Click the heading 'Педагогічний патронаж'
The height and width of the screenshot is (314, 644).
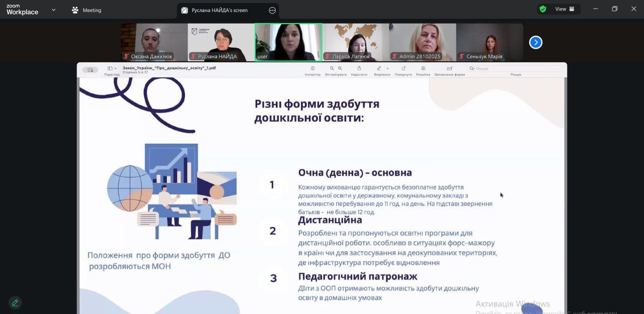point(358,276)
